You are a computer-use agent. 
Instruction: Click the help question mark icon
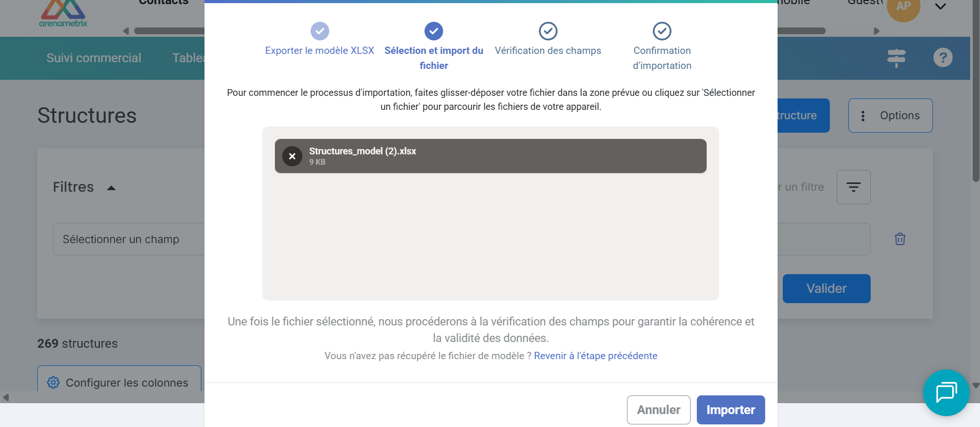943,58
